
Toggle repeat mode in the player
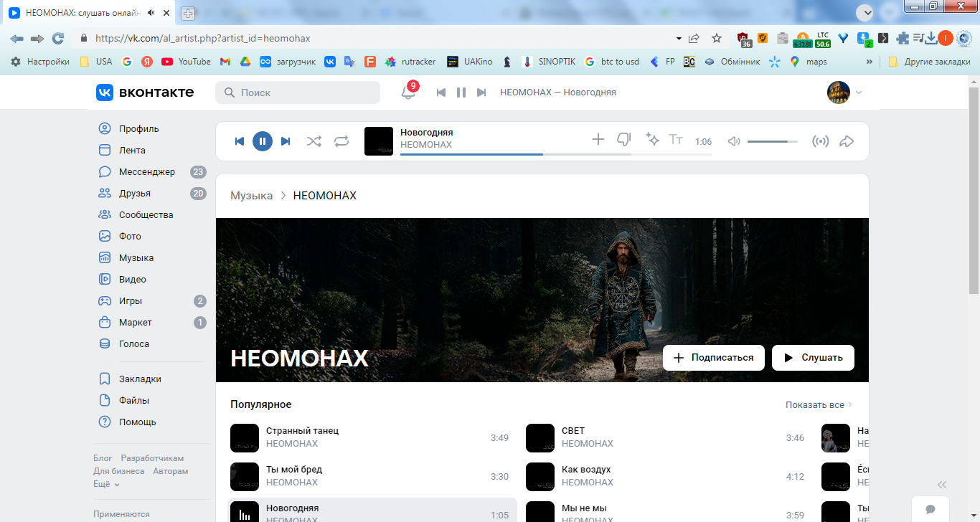click(341, 141)
